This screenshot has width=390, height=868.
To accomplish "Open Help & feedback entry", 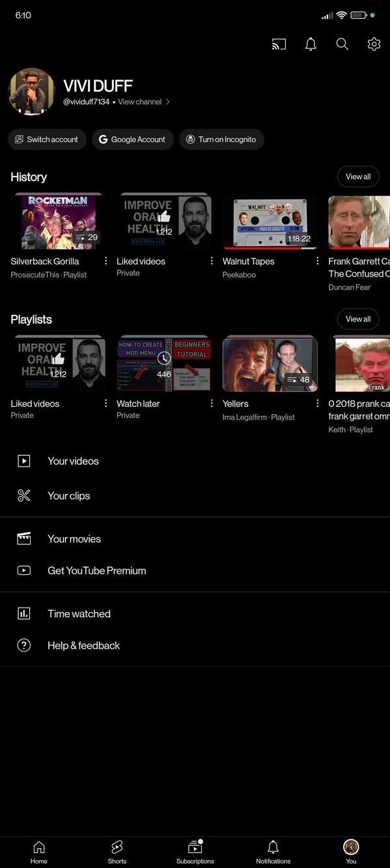I will tap(195, 645).
